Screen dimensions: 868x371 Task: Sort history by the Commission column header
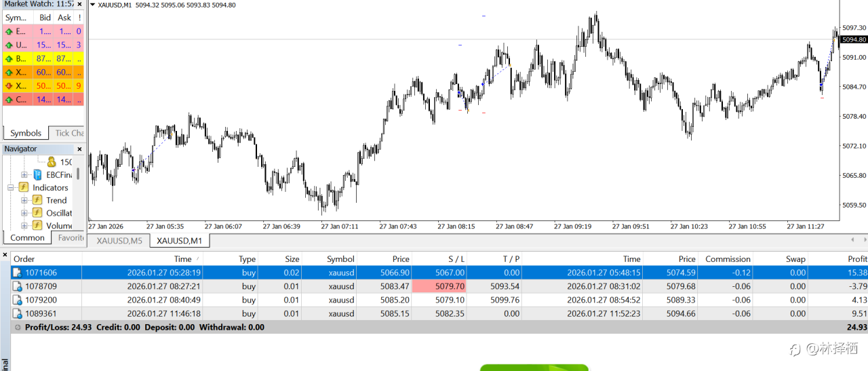click(728, 258)
